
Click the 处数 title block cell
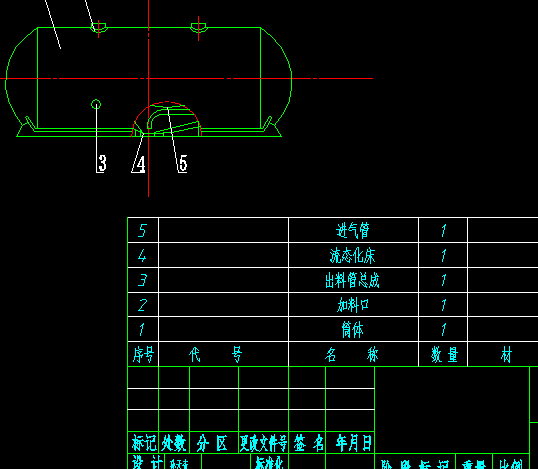tap(174, 443)
